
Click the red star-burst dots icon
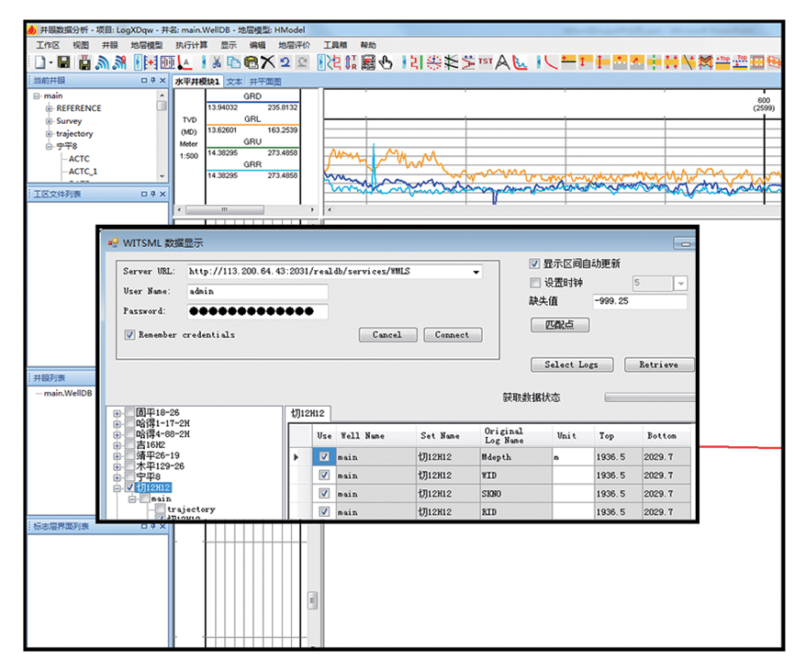pos(434,62)
